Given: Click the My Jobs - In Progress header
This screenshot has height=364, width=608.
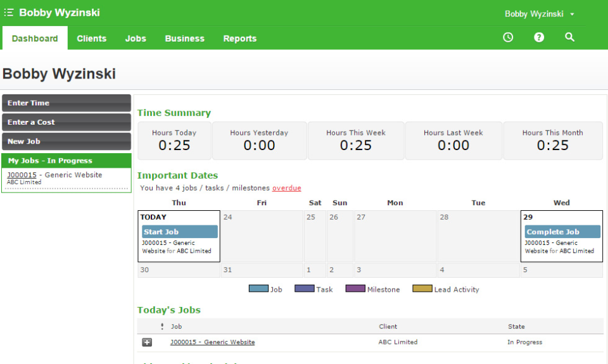Looking at the screenshot, I should click(66, 161).
